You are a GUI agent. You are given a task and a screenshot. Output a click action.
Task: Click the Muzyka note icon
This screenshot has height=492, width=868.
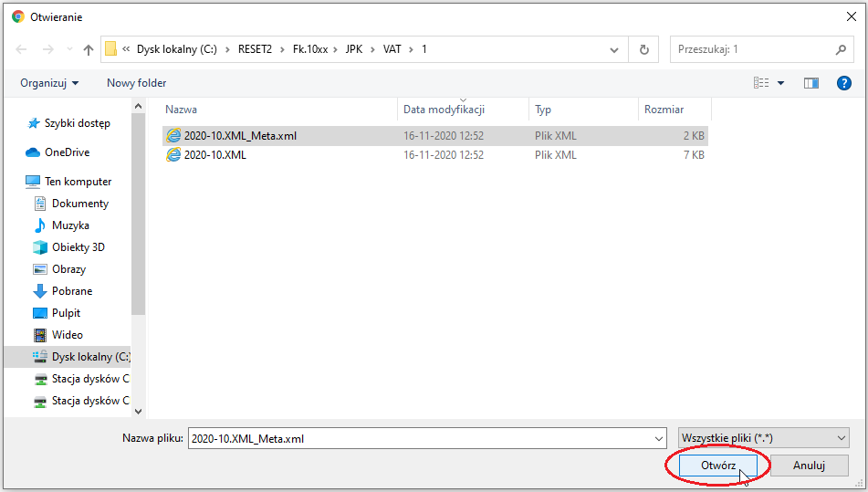click(40, 225)
